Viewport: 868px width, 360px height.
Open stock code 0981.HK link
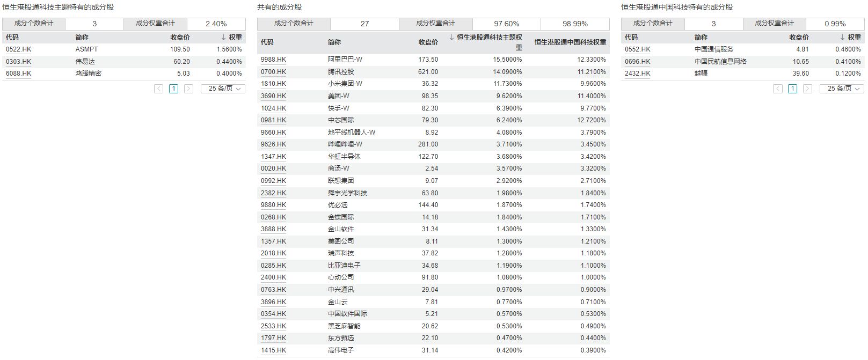pos(274,120)
